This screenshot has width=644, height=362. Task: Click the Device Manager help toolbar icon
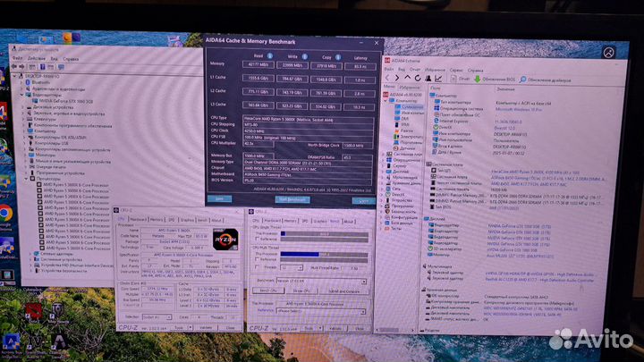click(x=42, y=66)
